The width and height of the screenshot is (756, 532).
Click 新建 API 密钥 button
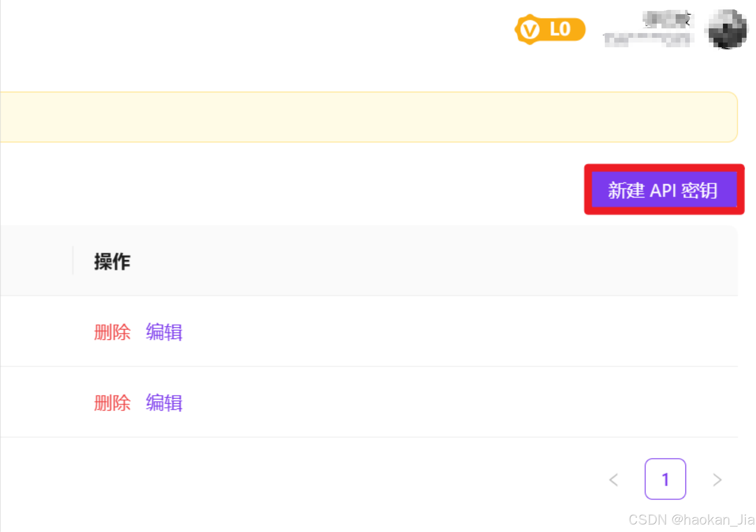(x=664, y=190)
